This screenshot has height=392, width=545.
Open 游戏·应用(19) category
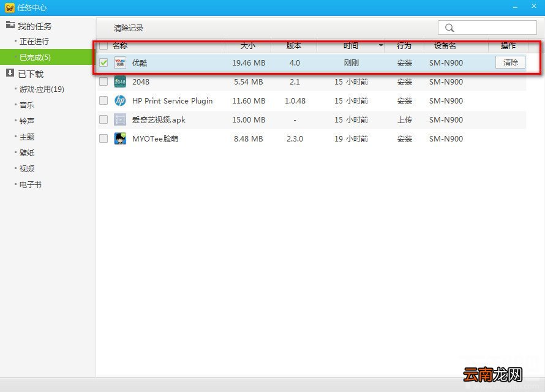42,89
